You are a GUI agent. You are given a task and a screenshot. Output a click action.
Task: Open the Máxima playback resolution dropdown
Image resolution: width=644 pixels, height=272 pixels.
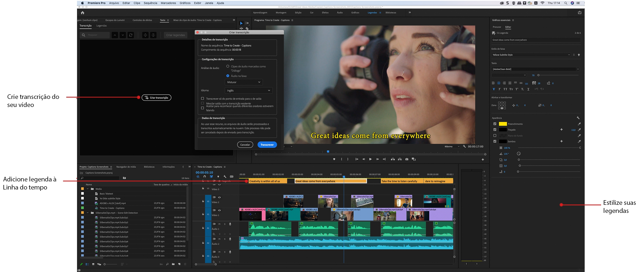(x=452, y=146)
